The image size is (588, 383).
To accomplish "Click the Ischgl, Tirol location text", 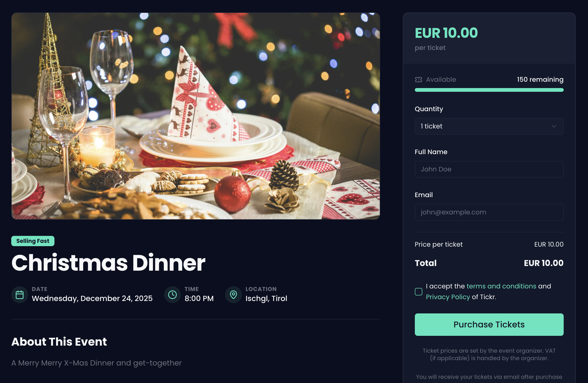I will [266, 298].
